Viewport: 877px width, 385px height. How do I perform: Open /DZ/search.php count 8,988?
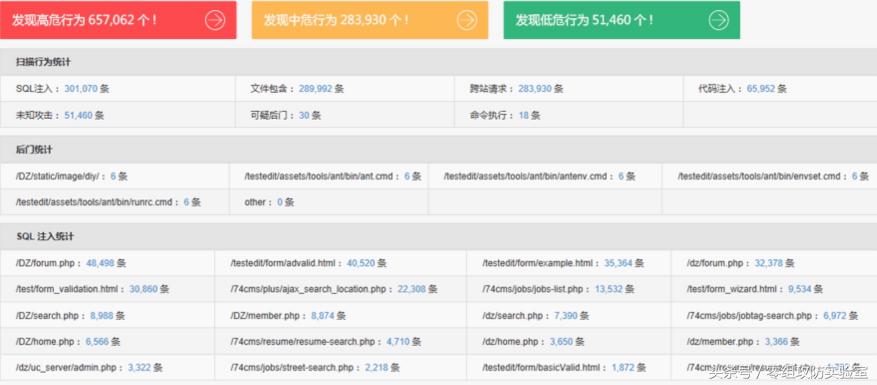coord(101,316)
